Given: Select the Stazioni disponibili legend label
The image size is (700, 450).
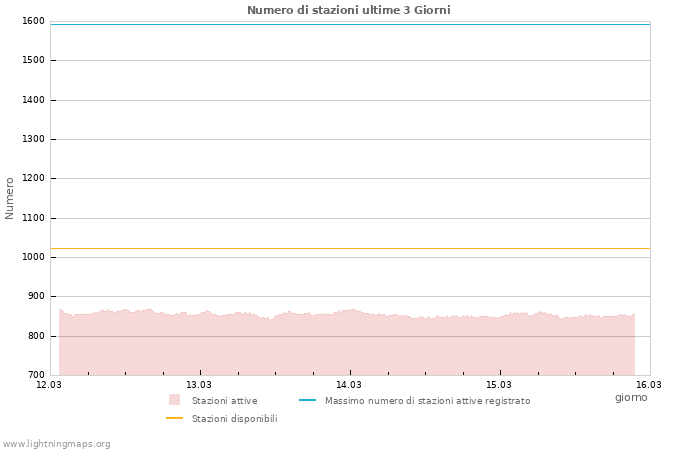Looking at the screenshot, I should pos(234,419).
